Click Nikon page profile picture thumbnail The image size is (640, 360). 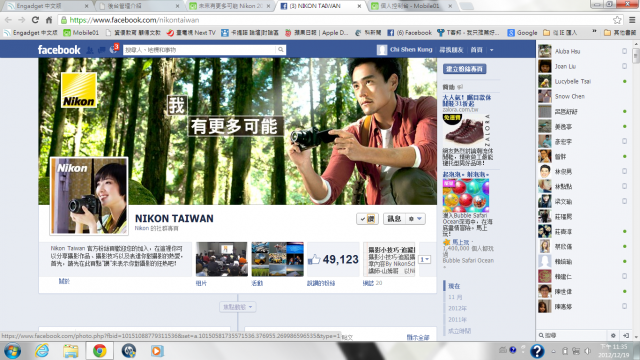[x=89, y=196]
